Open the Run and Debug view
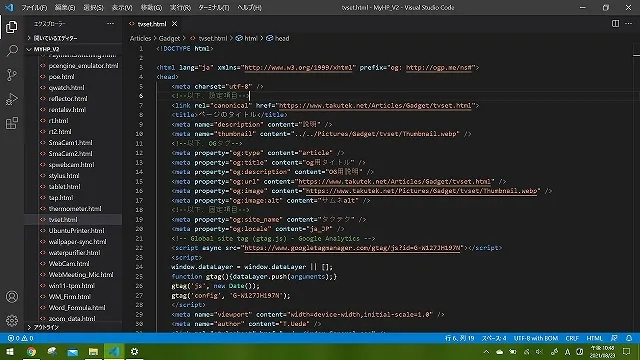The width and height of the screenshot is (640, 360). (12, 99)
